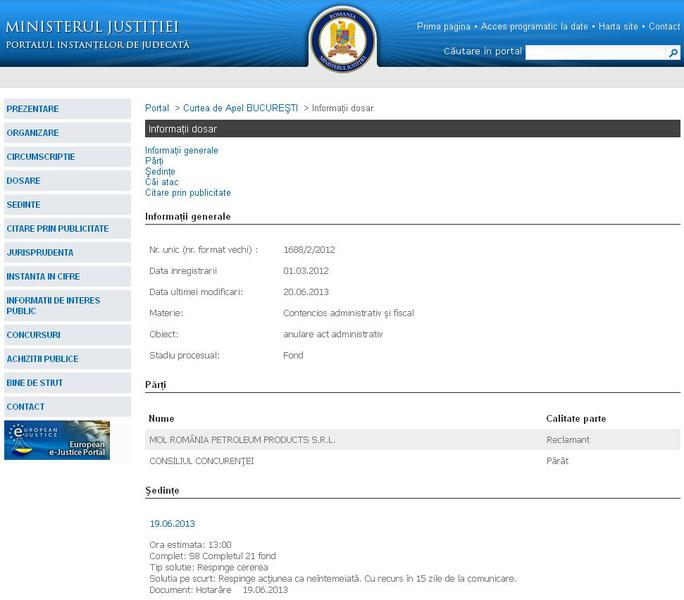This screenshot has width=684, height=600.
Task: Select ORGANIZARE from the sidebar
Action: 33,133
